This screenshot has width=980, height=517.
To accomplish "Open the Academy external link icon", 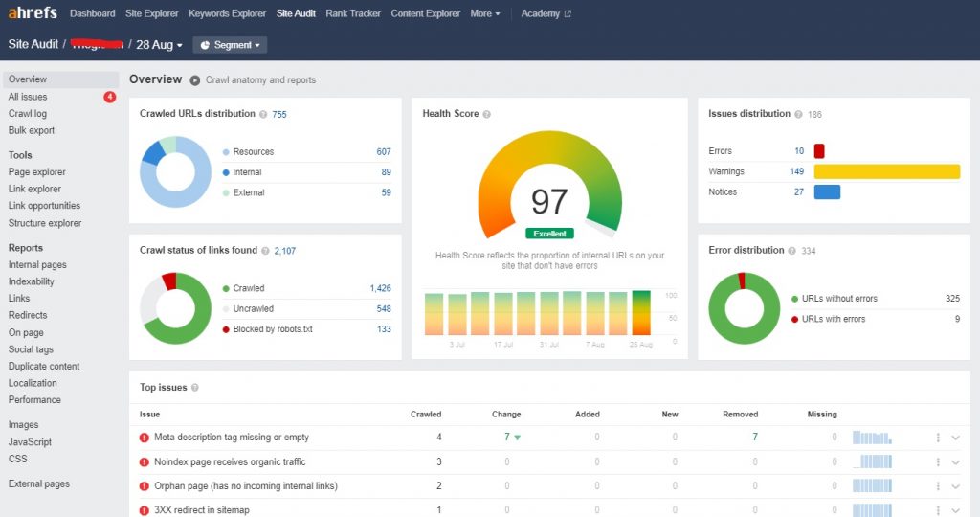I will tap(568, 13).
